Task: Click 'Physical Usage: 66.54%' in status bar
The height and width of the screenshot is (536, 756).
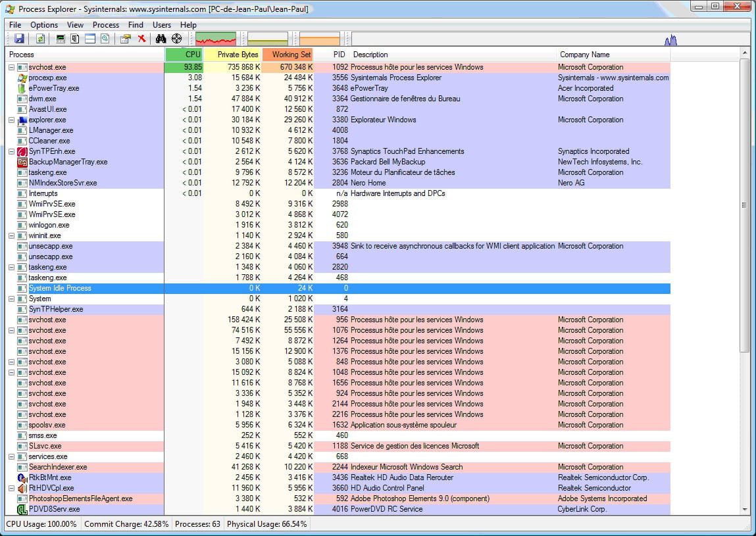Action: [266, 524]
